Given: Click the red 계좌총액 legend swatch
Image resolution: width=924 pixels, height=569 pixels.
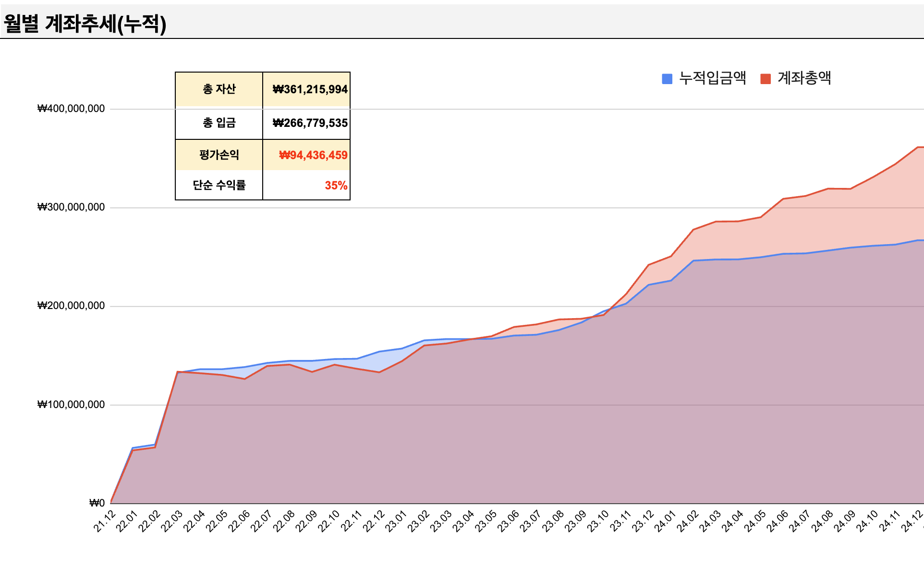Looking at the screenshot, I should 766,79.
